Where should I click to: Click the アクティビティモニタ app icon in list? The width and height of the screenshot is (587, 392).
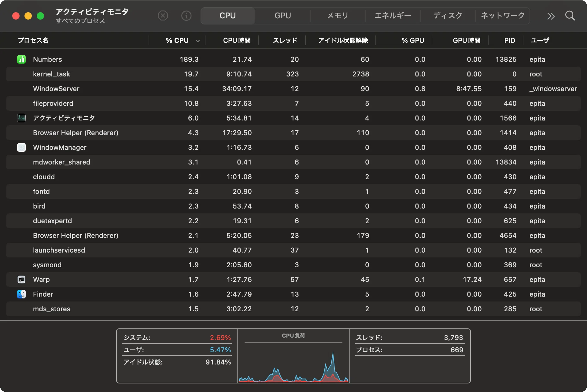21,118
